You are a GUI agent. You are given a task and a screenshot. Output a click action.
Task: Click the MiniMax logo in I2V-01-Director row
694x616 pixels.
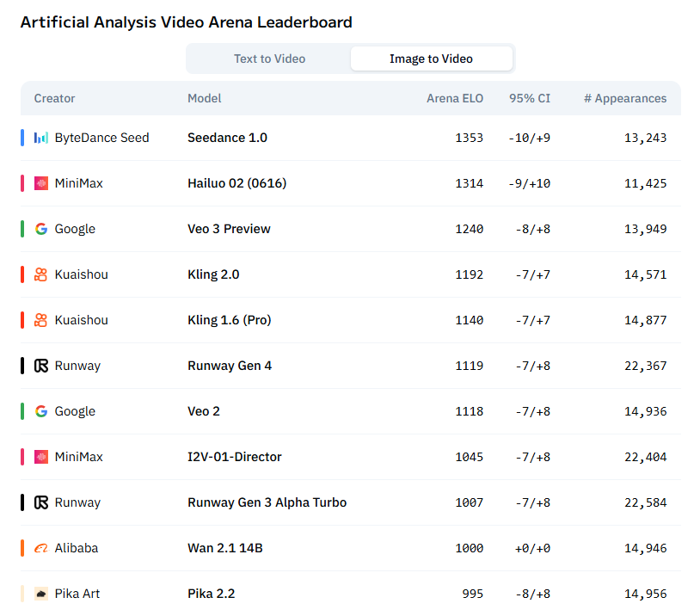(41, 457)
